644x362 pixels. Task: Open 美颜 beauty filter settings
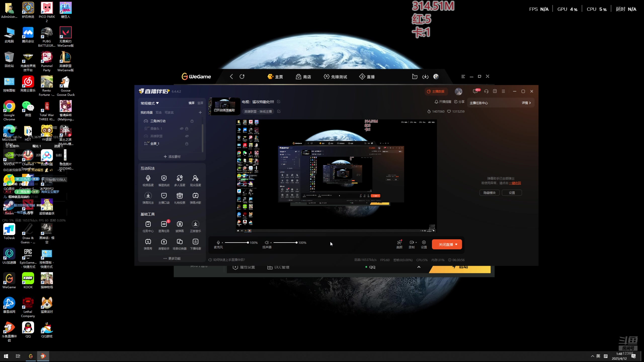[x=399, y=244]
